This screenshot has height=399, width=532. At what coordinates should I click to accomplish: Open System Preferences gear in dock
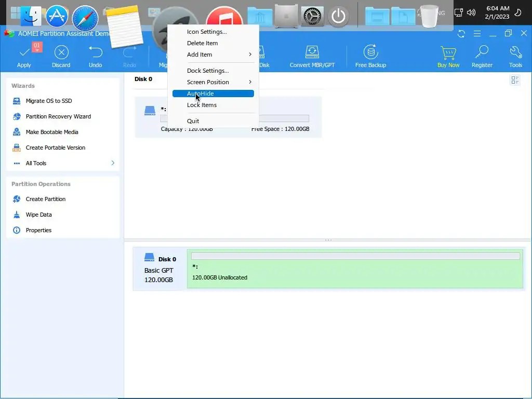coord(312,16)
